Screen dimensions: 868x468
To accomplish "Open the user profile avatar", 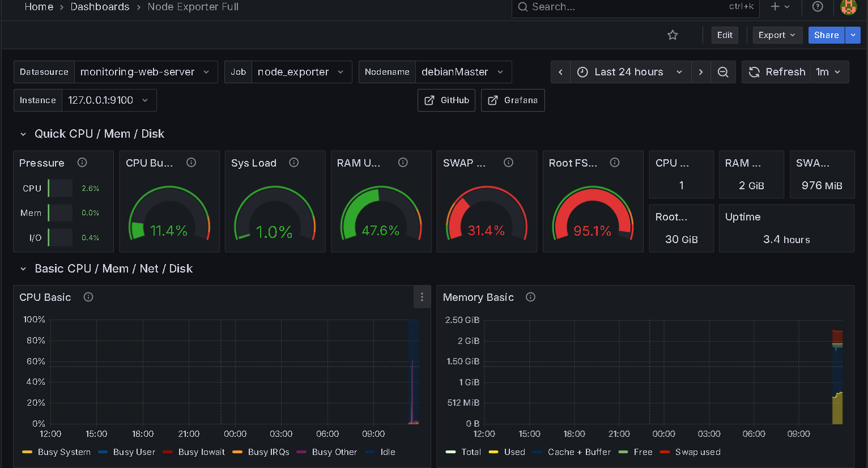I will pos(848,7).
